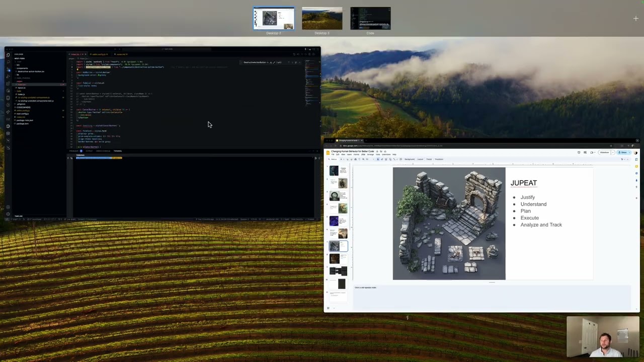Open the Slideshow options dropdown arrow
This screenshot has width=644, height=362.
612,152
